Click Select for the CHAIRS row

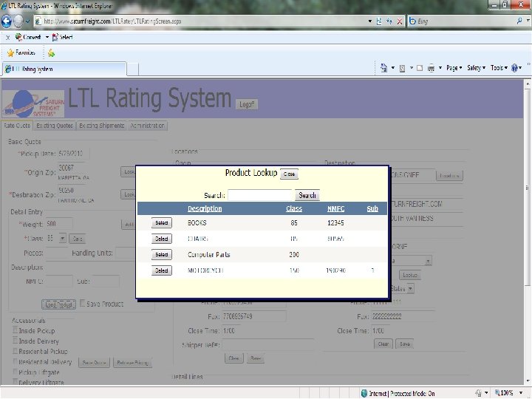162,239
